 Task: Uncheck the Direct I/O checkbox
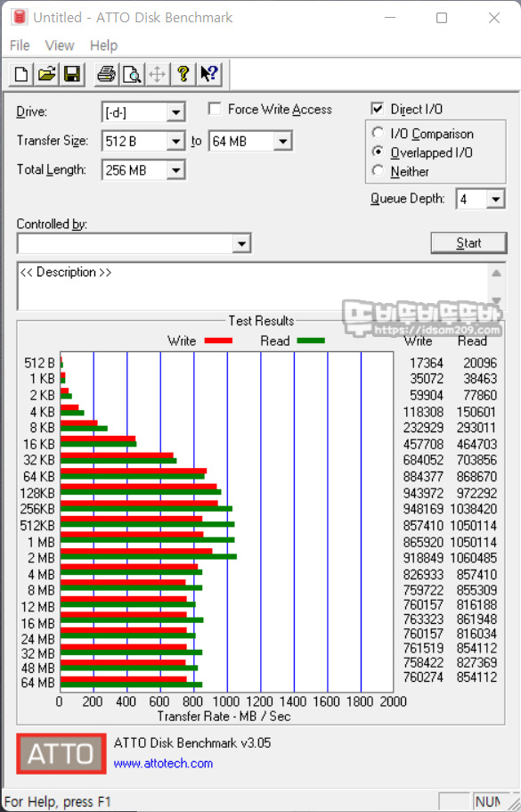click(378, 109)
